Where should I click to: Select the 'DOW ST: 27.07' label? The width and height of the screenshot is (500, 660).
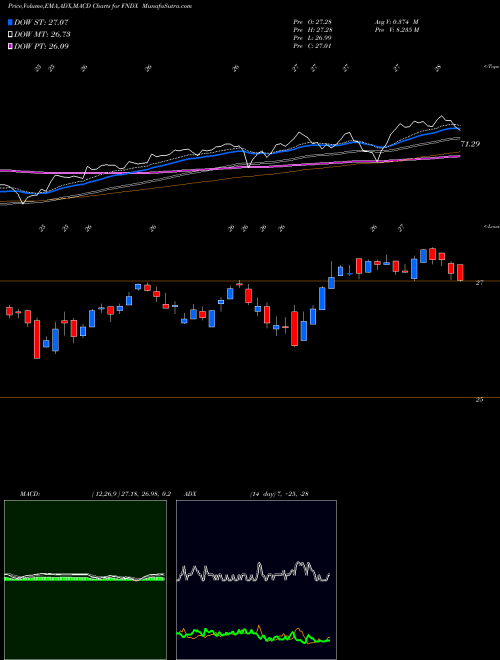41,23
